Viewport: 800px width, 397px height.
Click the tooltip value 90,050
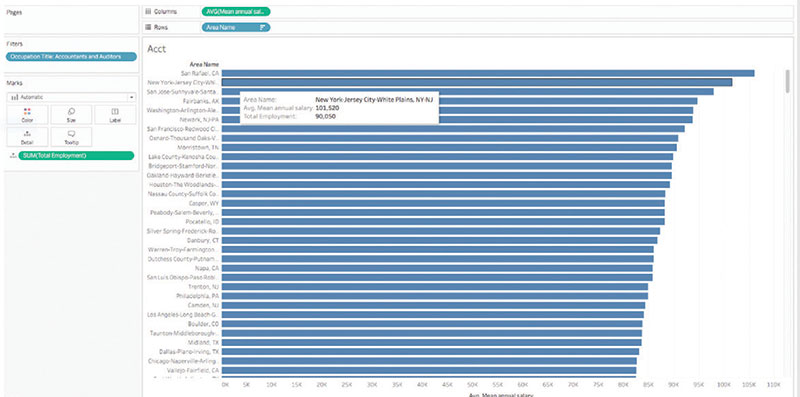click(326, 116)
